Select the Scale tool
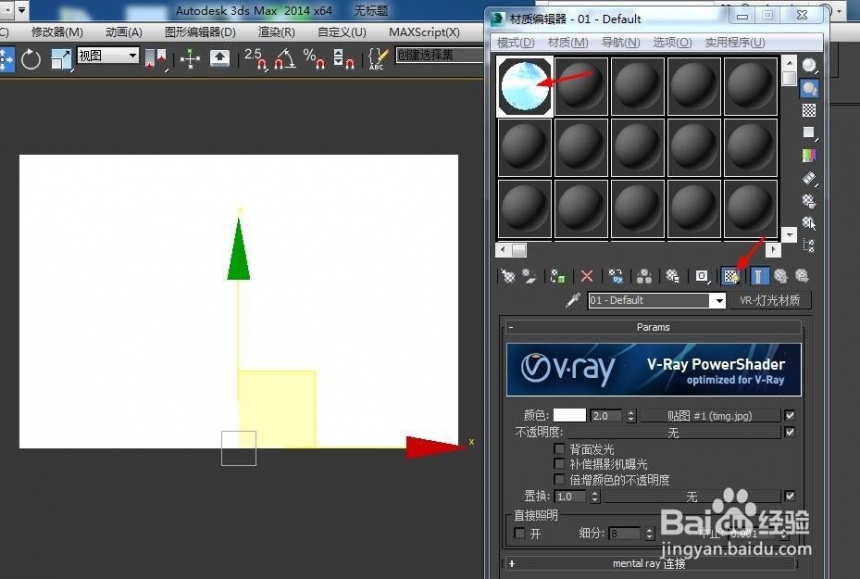 tap(61, 59)
